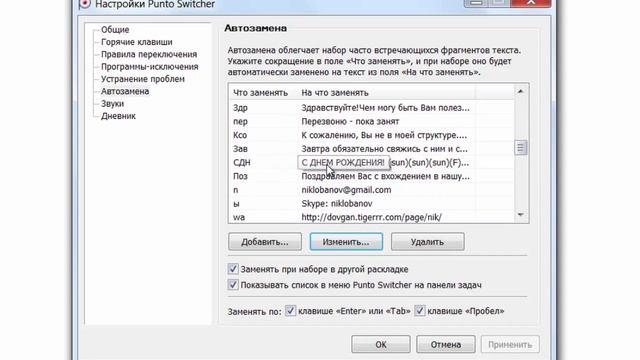The width and height of the screenshot is (640, 360).
Task: Toggle клавише «Пробел» checkbox
Action: 420,311
